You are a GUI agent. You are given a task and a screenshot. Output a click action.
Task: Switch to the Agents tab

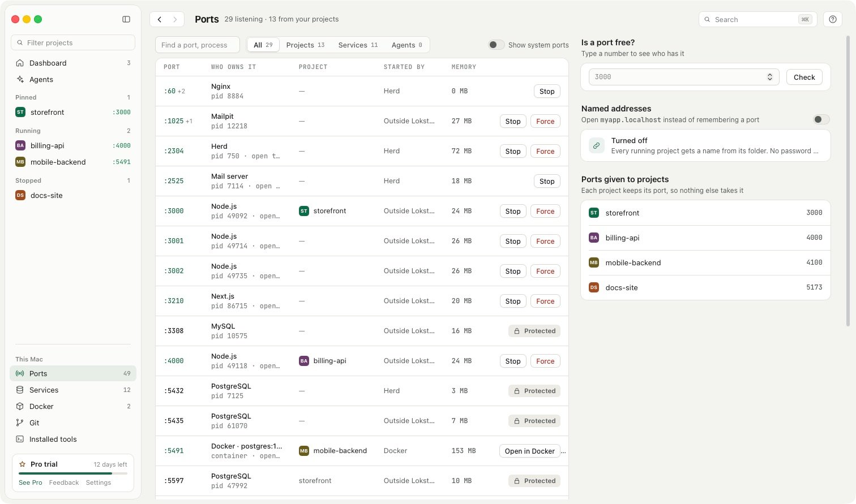coord(407,45)
